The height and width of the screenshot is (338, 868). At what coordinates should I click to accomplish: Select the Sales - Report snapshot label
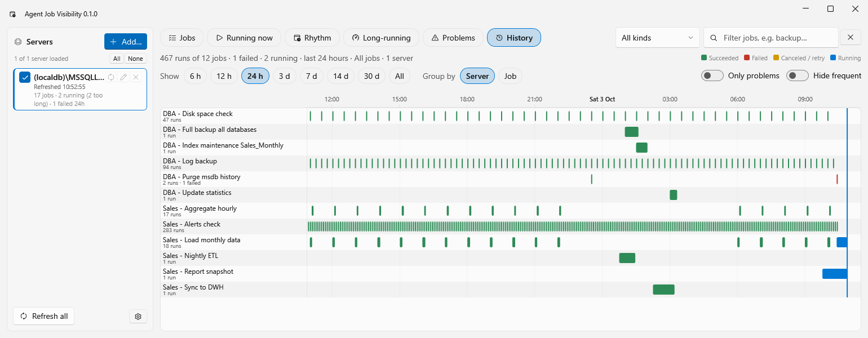pos(198,272)
